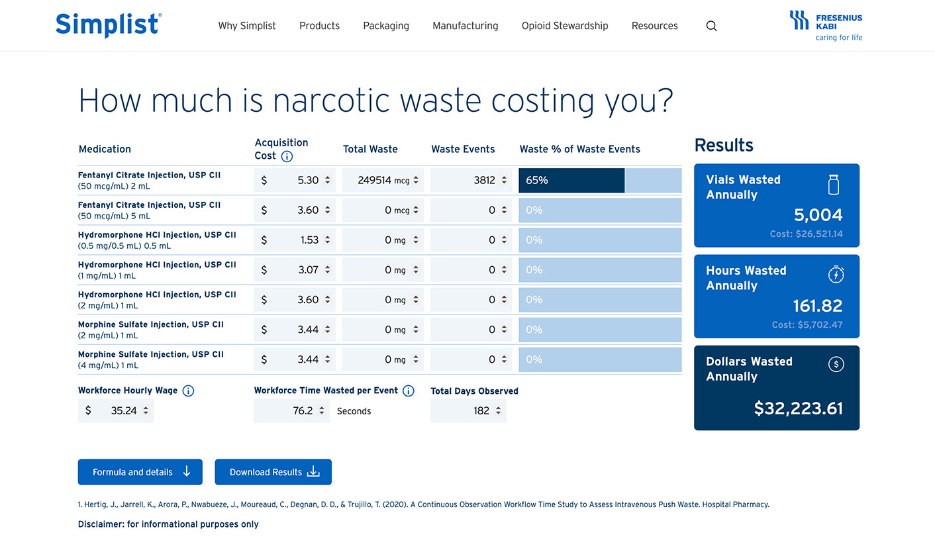Click the Download Results button
This screenshot has width=935, height=560.
[x=273, y=472]
